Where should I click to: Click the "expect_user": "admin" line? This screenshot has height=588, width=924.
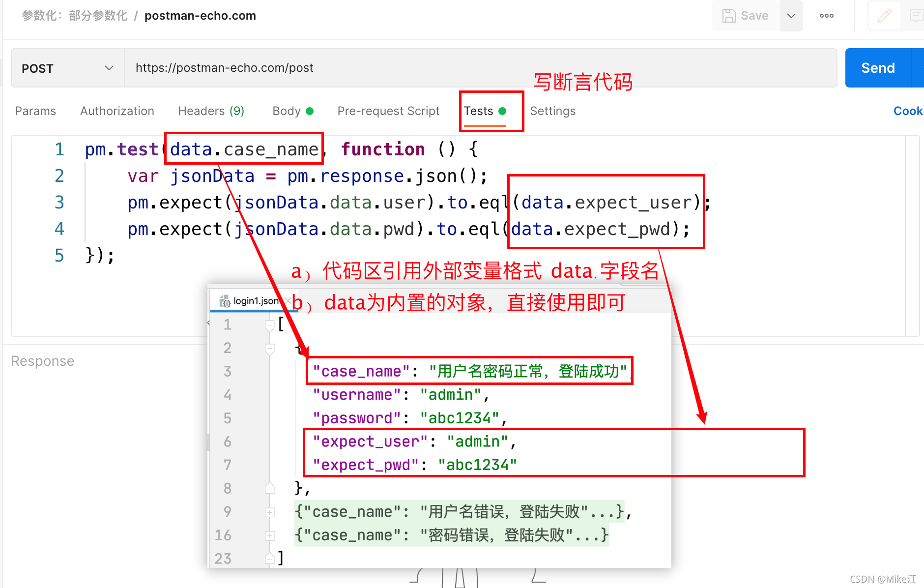pyautogui.click(x=414, y=441)
